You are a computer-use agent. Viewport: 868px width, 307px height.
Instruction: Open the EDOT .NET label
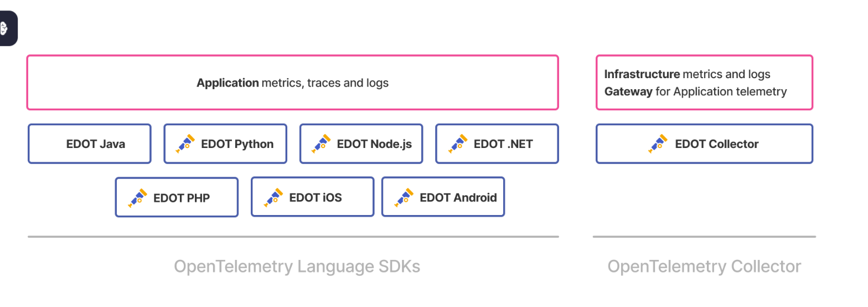503,144
